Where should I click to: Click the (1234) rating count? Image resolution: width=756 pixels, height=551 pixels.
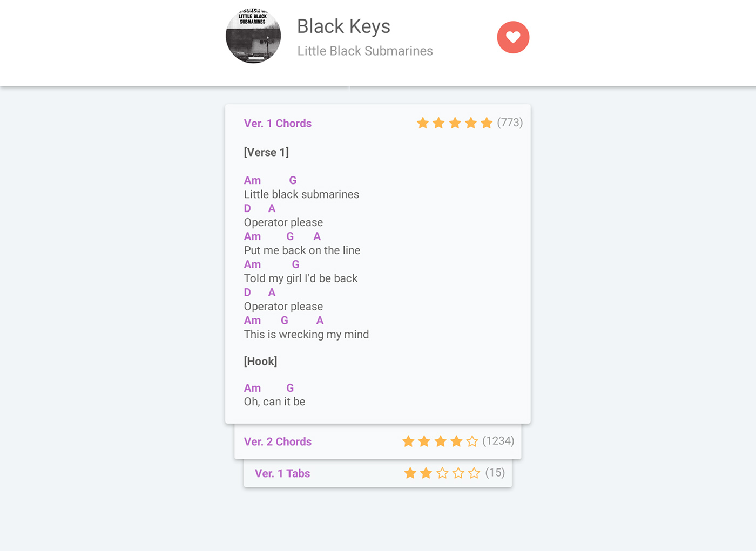(498, 441)
